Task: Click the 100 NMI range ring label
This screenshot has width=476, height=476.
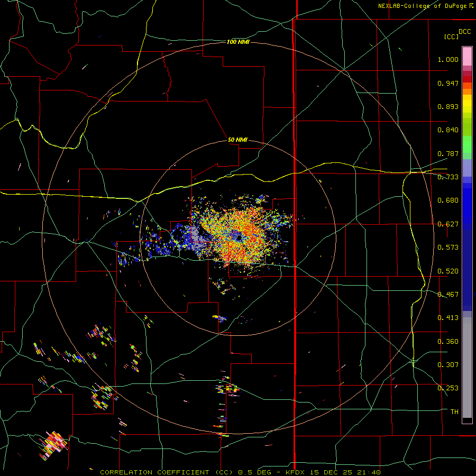Action: click(238, 42)
